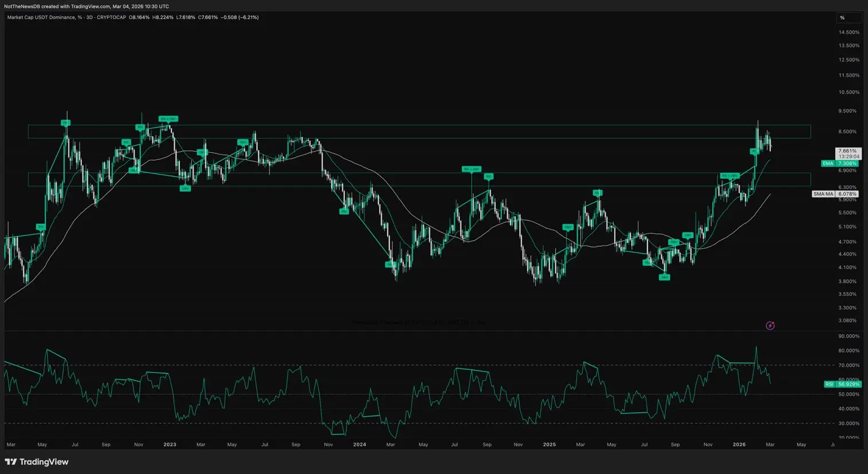Click the 14.500% level on the price axis
Image resolution: width=868 pixels, height=474 pixels.
coord(849,33)
